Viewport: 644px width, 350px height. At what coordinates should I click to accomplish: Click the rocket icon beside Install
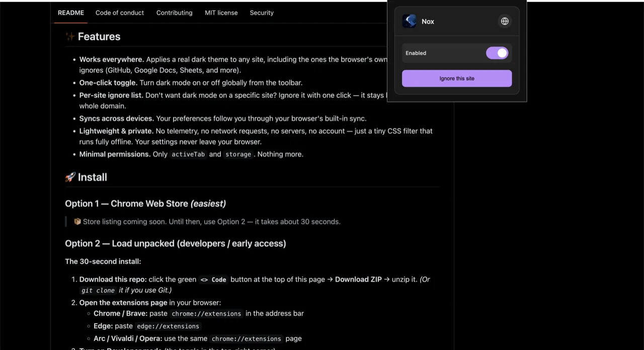[70, 177]
